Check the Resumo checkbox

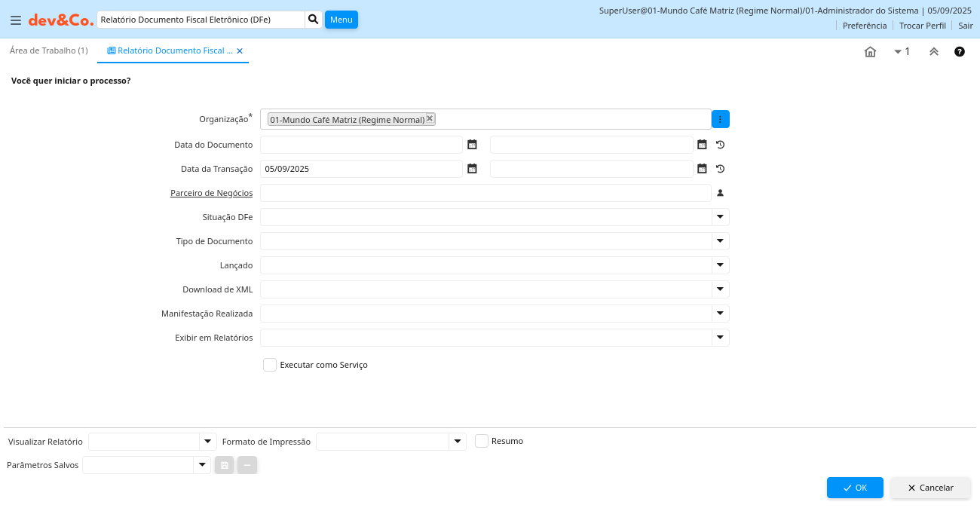point(482,441)
